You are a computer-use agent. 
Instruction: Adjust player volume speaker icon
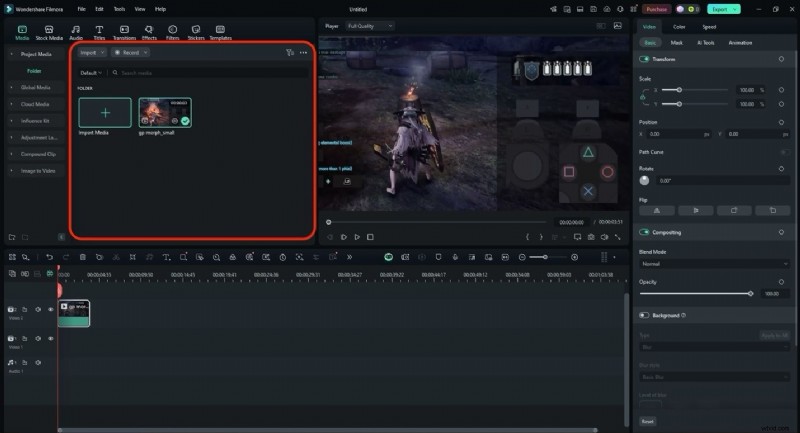(605, 237)
